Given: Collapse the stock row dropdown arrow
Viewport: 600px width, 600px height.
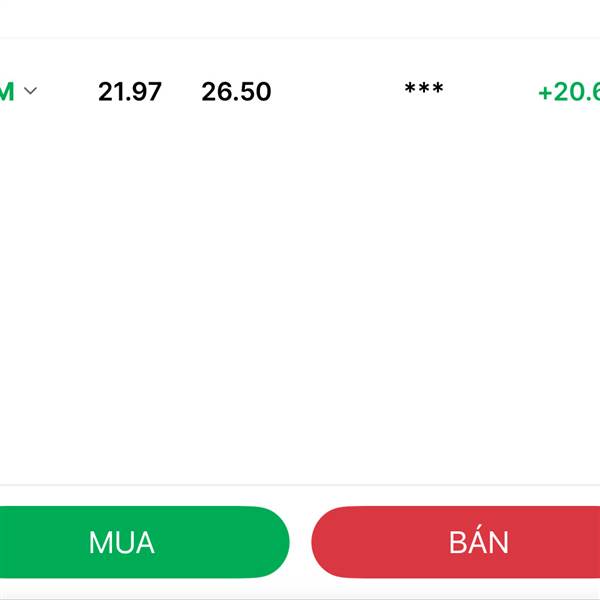Looking at the screenshot, I should pyautogui.click(x=30, y=91).
